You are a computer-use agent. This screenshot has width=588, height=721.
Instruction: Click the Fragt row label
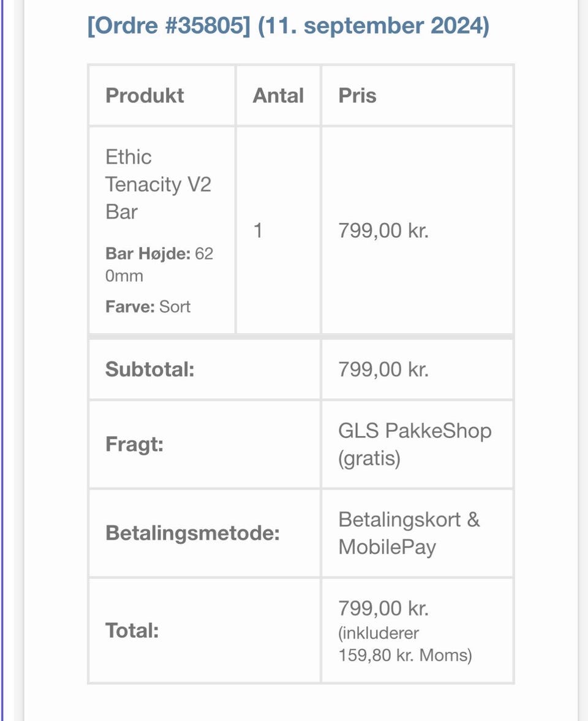[134, 444]
